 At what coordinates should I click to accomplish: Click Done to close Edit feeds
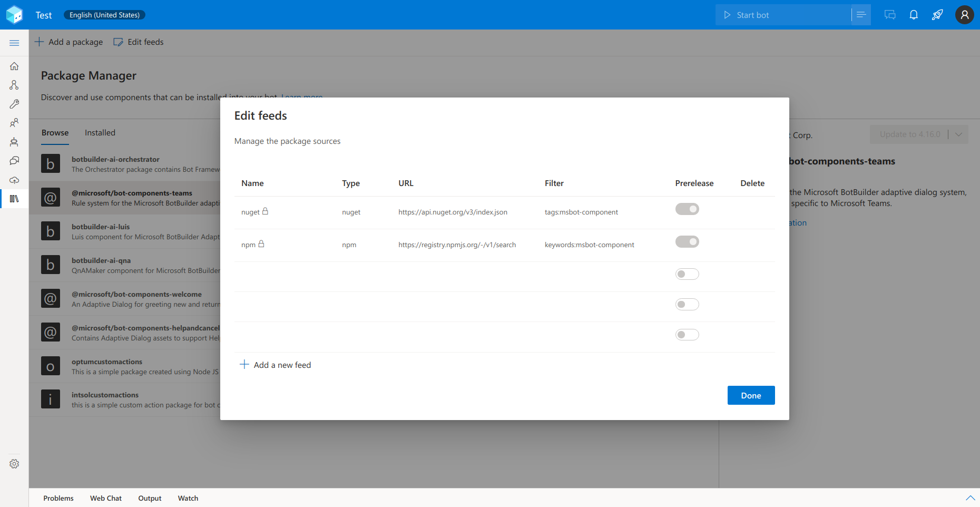(x=751, y=395)
